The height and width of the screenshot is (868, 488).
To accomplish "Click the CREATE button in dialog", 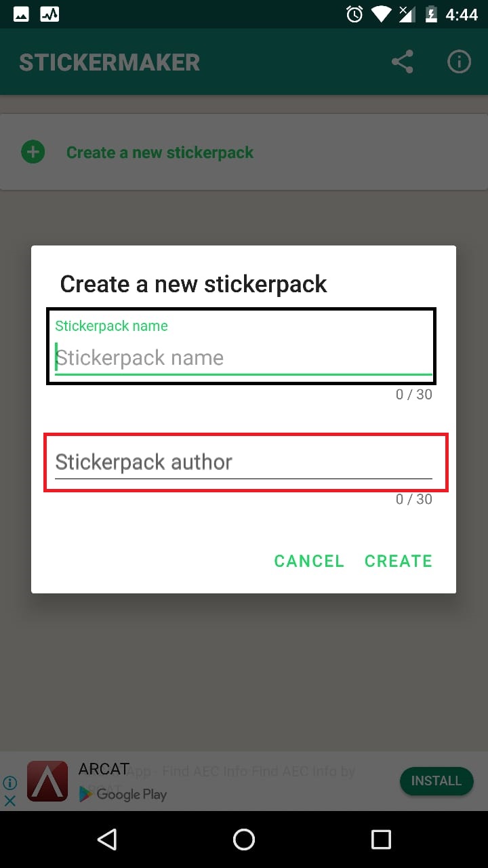I will coord(399,561).
